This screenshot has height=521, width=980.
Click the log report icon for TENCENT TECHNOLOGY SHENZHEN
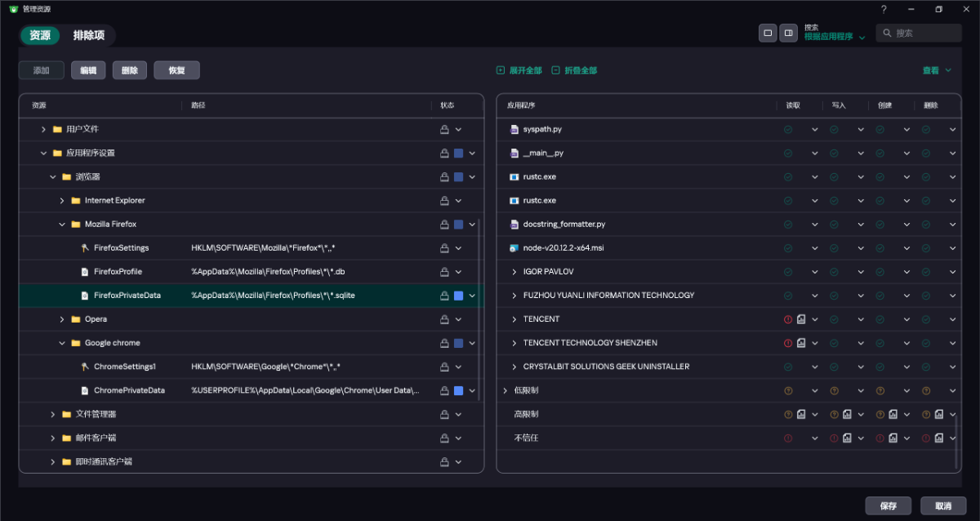[801, 343]
